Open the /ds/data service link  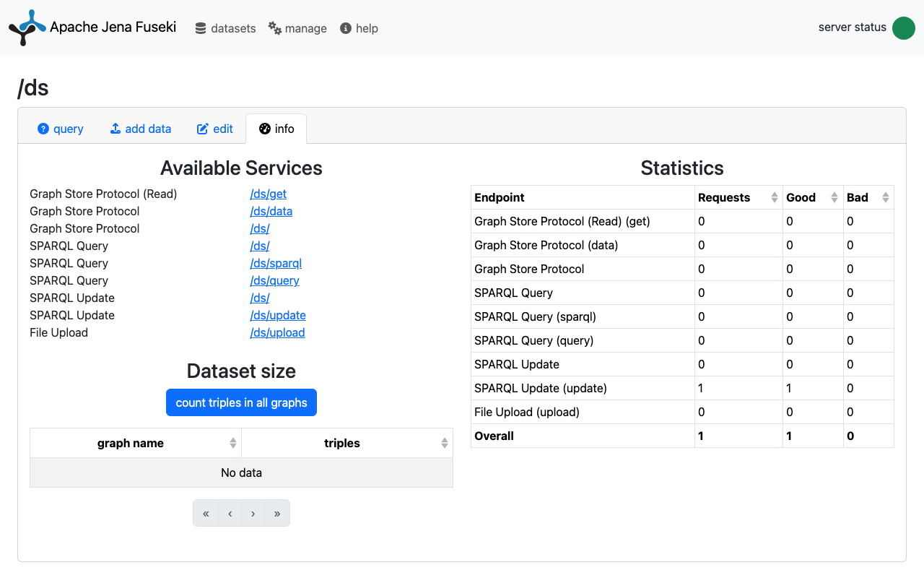click(271, 211)
